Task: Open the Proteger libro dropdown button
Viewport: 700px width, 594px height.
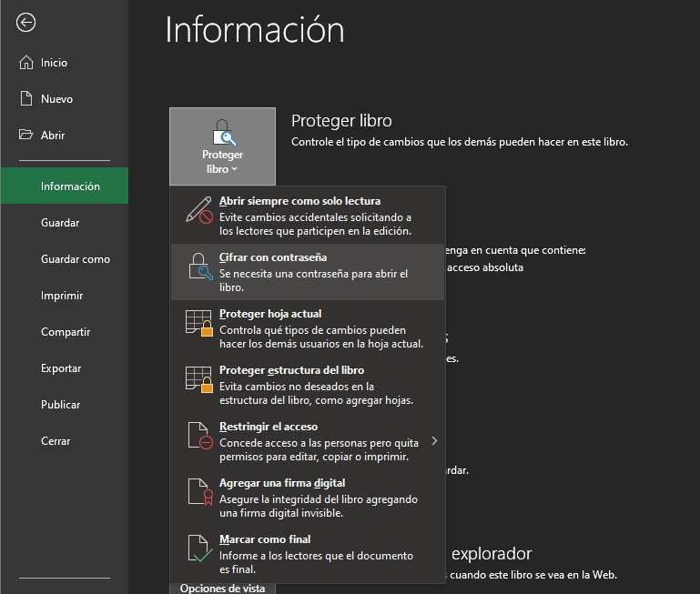Action: pyautogui.click(x=222, y=145)
